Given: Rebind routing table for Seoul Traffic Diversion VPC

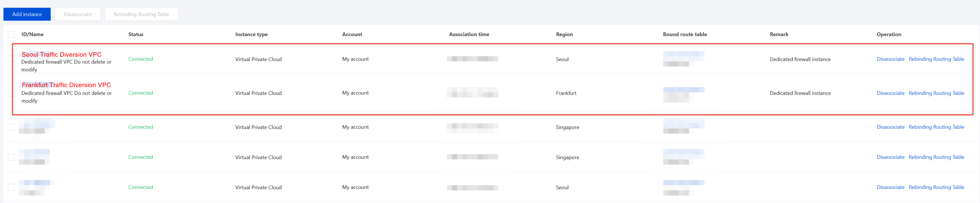Looking at the screenshot, I should pos(936,59).
